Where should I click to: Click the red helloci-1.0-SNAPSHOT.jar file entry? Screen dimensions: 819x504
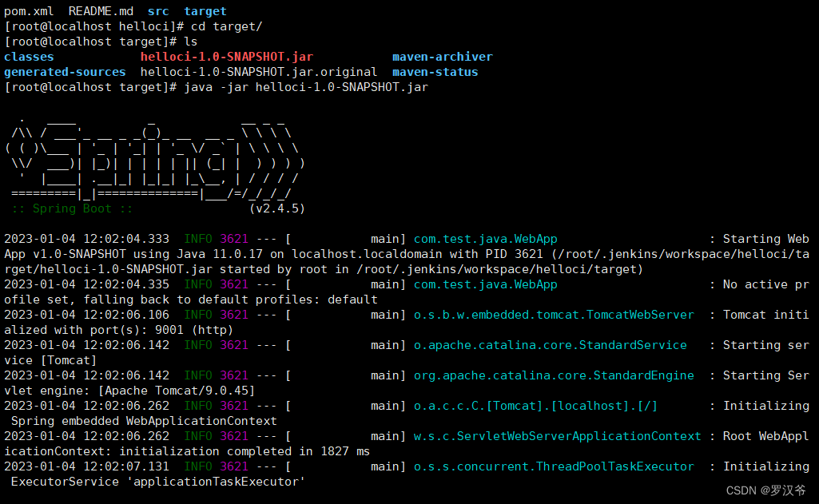pyautogui.click(x=227, y=57)
